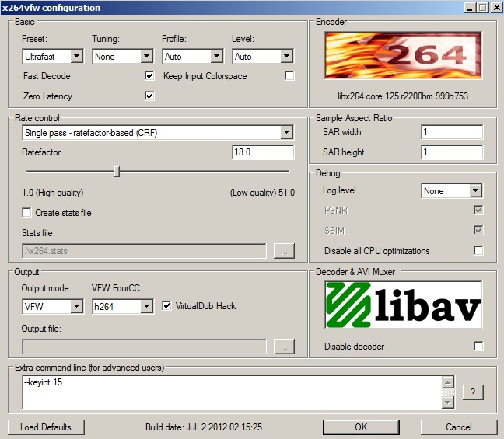The height and width of the screenshot is (439, 504).
Task: Enable Keep Input Colorspace
Action: [x=289, y=76]
